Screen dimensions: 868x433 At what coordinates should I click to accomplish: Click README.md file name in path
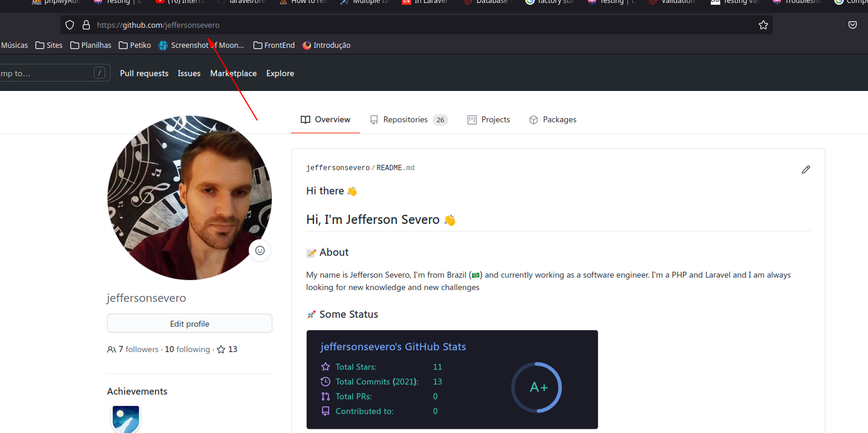[x=395, y=168]
